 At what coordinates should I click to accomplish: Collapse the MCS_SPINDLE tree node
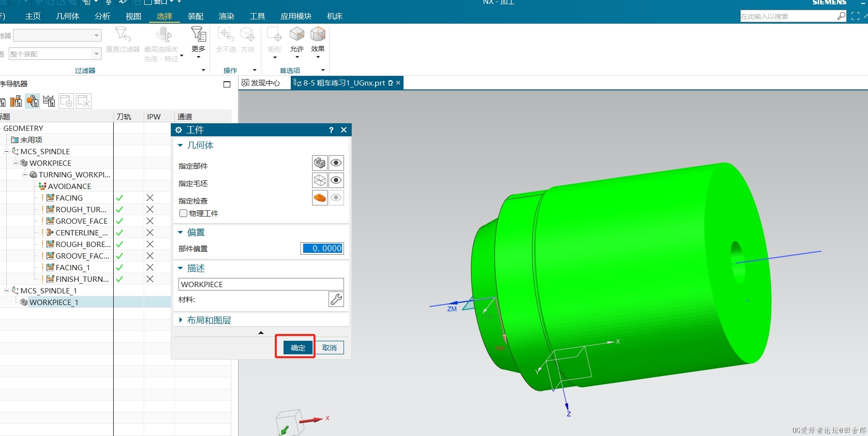tap(7, 151)
